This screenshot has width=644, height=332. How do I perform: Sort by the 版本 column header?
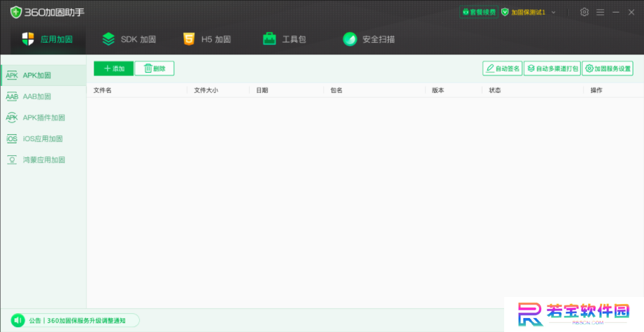coord(438,90)
